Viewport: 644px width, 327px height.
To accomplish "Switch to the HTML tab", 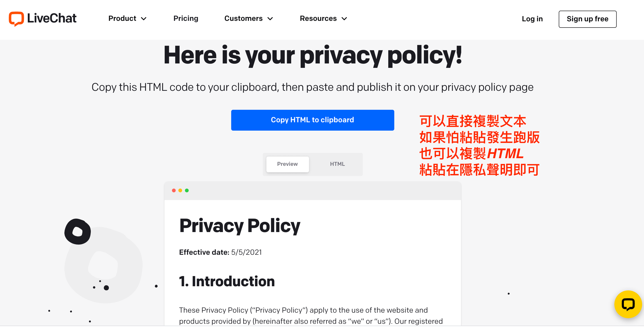I will [x=338, y=164].
